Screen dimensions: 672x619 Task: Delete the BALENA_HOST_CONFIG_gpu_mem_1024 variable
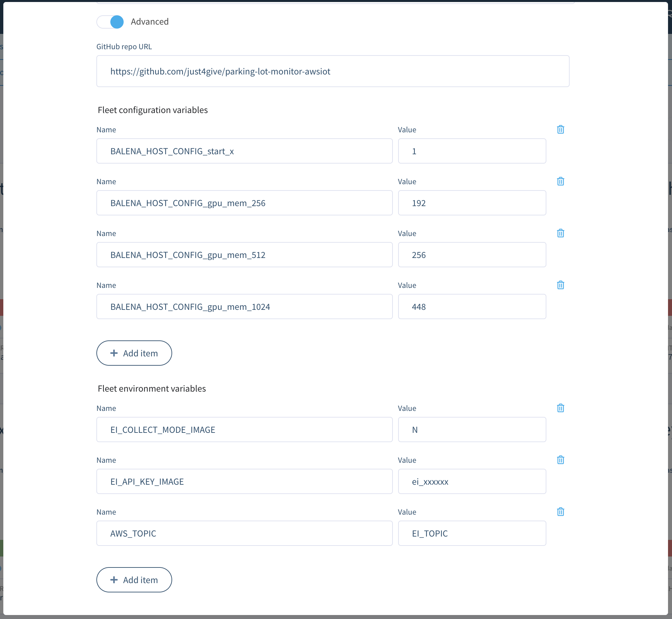point(561,285)
